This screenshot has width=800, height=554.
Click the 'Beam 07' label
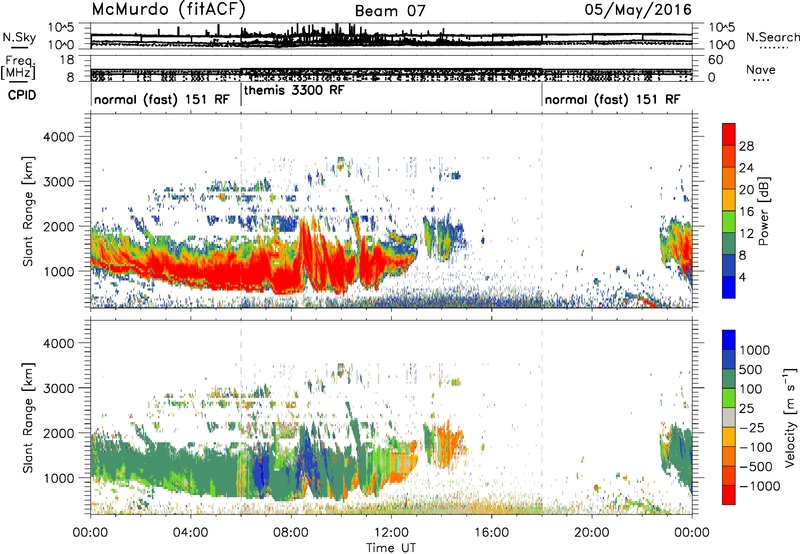click(x=390, y=11)
